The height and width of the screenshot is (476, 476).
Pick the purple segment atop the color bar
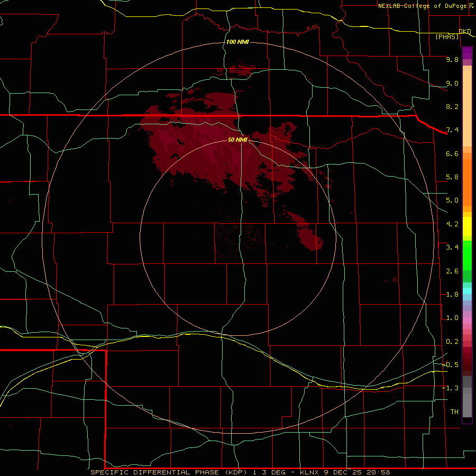tap(467, 53)
